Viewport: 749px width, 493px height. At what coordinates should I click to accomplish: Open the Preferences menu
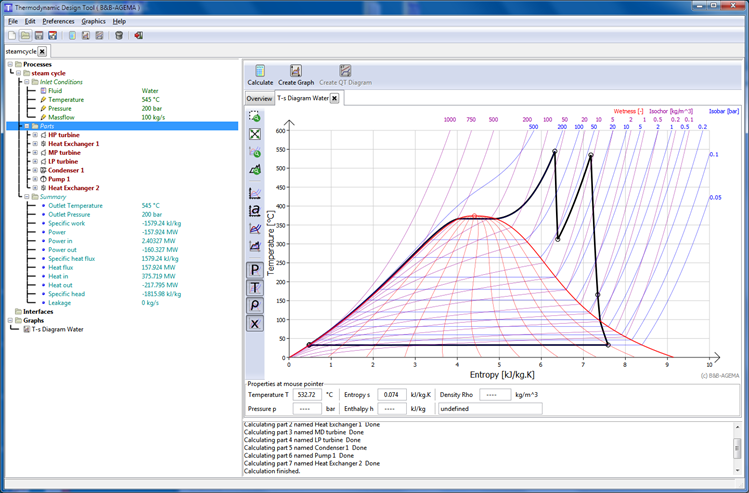58,21
